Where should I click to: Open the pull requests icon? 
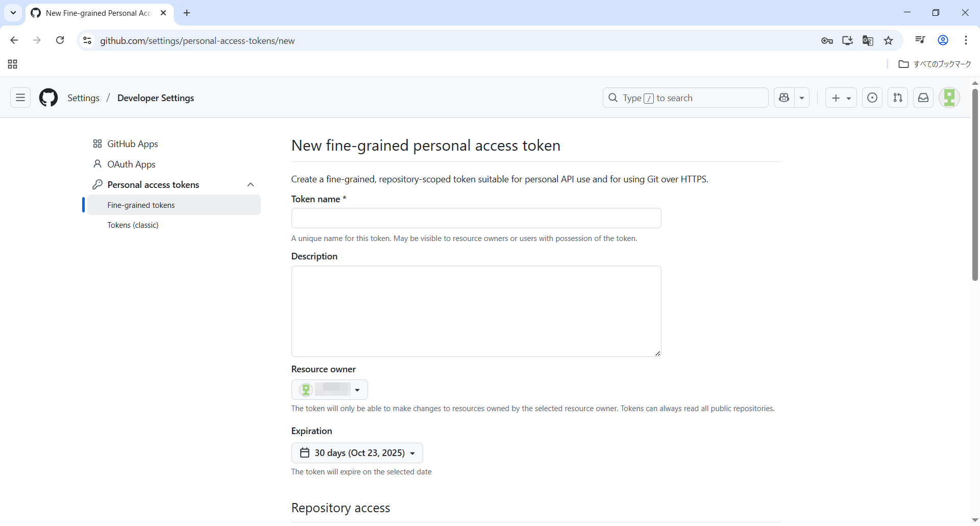[898, 98]
